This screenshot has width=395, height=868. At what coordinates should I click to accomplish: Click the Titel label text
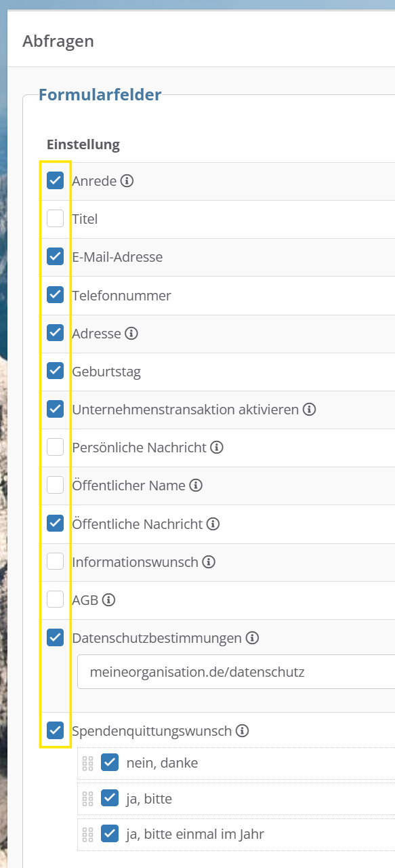click(85, 219)
